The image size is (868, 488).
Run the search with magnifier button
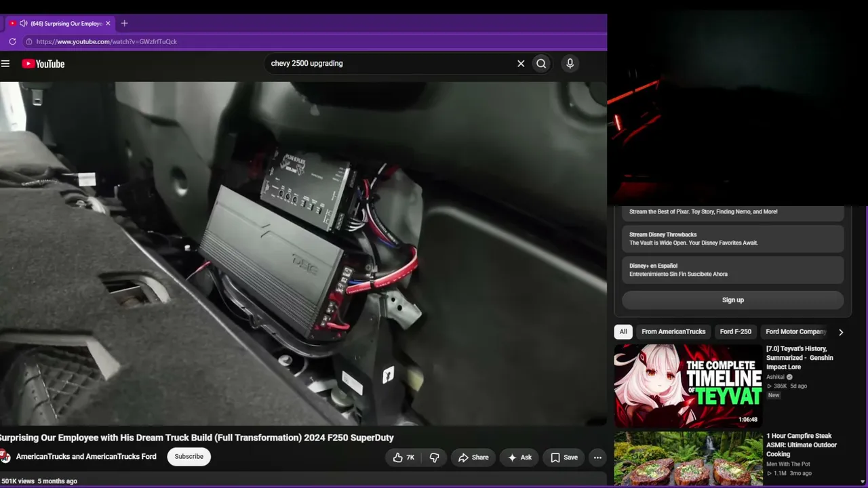click(541, 64)
